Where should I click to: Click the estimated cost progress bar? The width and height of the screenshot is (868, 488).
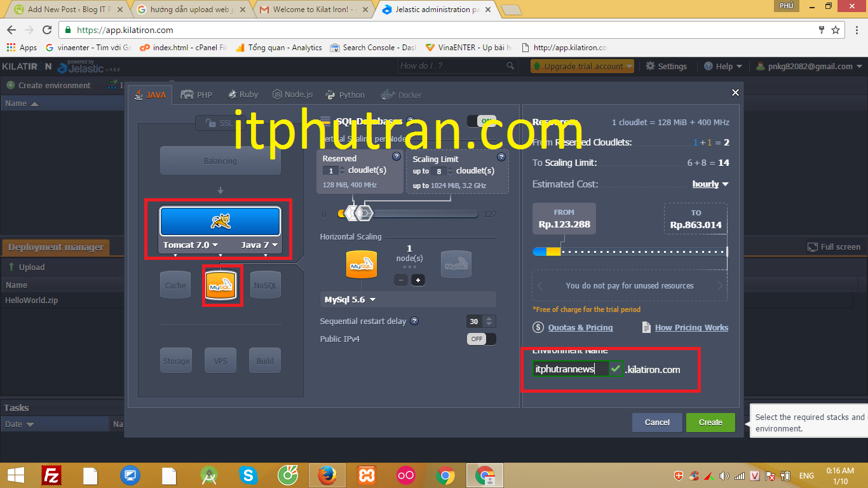pos(630,252)
